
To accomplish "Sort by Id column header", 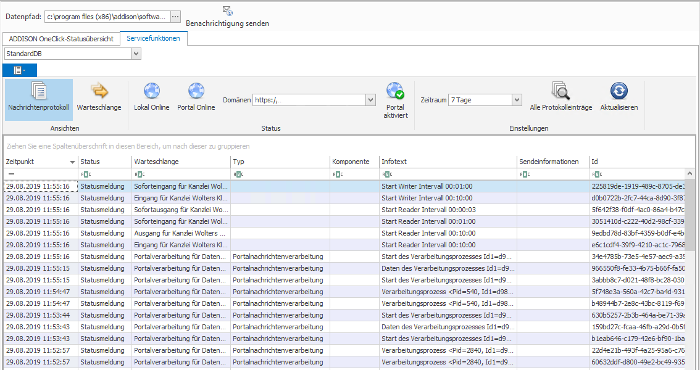I will coord(637,162).
